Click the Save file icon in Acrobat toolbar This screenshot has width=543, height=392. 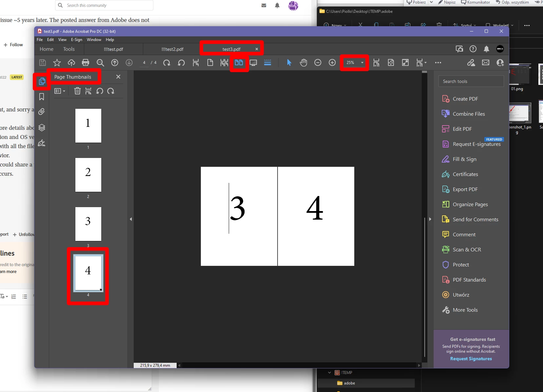click(x=42, y=63)
